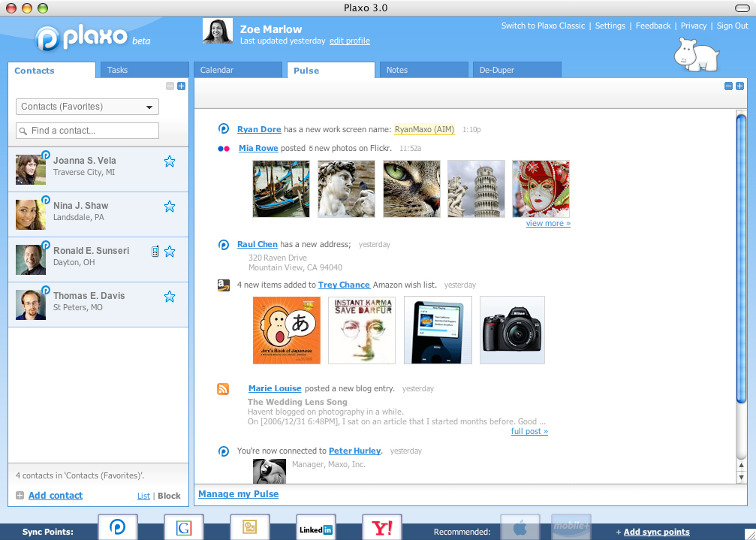Viewport: 756px width, 540px height.
Task: Open the De-Duper tab
Action: (517, 70)
